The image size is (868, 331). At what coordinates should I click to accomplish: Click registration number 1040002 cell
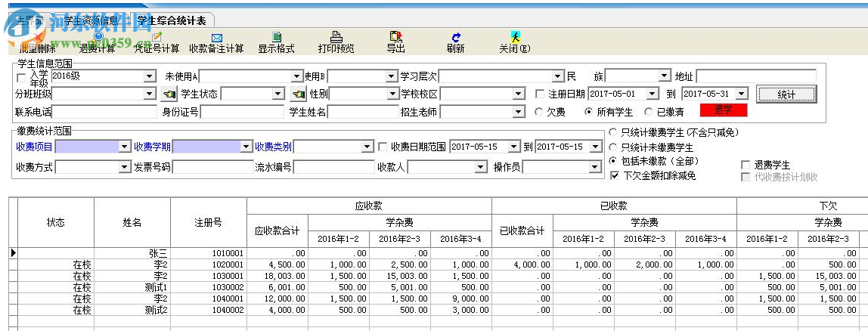coord(209,310)
